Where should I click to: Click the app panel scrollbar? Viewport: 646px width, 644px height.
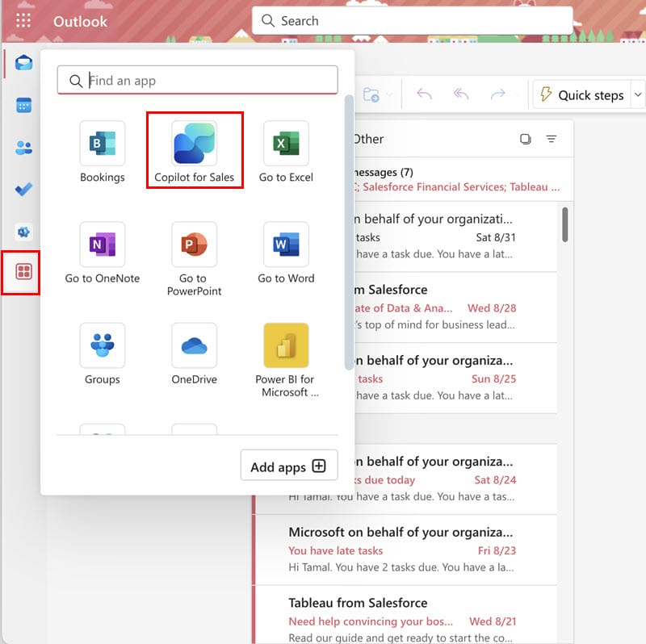click(349, 232)
